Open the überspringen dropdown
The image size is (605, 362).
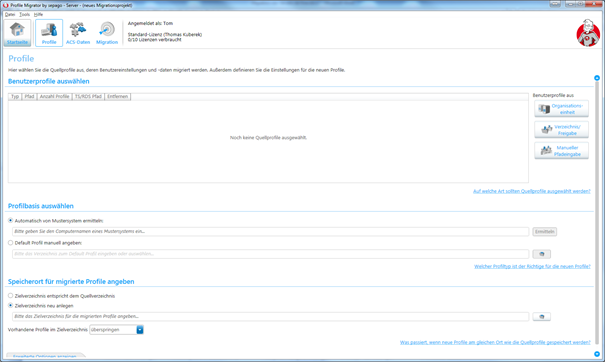140,330
